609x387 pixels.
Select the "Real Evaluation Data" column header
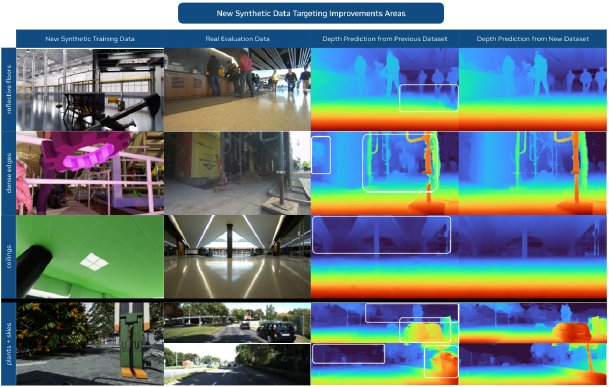[x=237, y=39]
